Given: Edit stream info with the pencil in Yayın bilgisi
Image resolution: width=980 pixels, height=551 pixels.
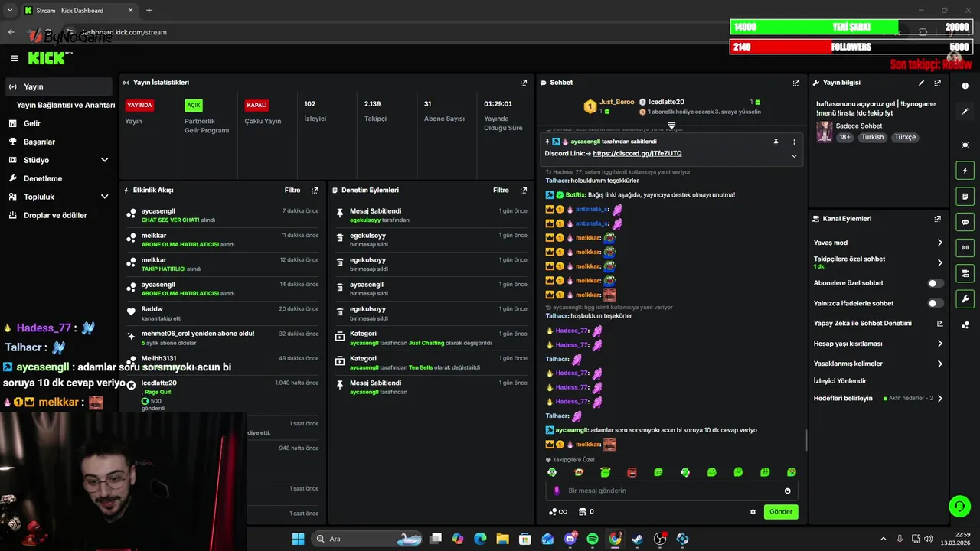Looking at the screenshot, I should [921, 83].
